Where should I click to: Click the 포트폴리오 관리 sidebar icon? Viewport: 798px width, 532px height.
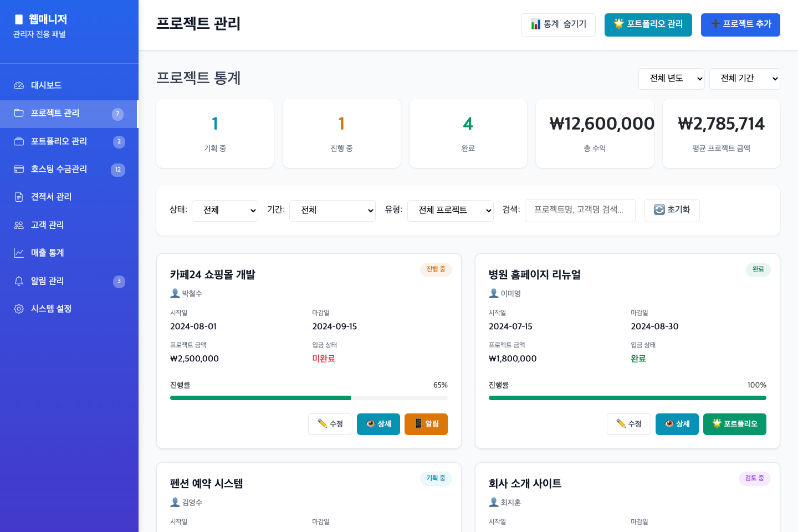coord(19,141)
